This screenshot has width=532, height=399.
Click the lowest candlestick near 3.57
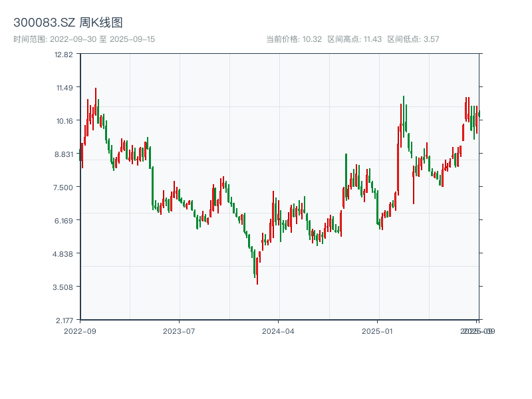click(257, 271)
